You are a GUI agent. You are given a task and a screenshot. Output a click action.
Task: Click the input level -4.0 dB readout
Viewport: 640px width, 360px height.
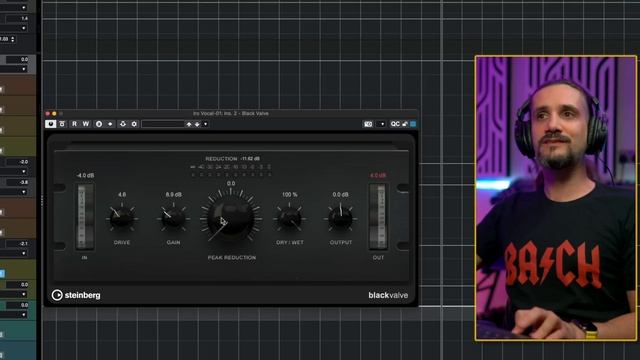pyautogui.click(x=85, y=176)
